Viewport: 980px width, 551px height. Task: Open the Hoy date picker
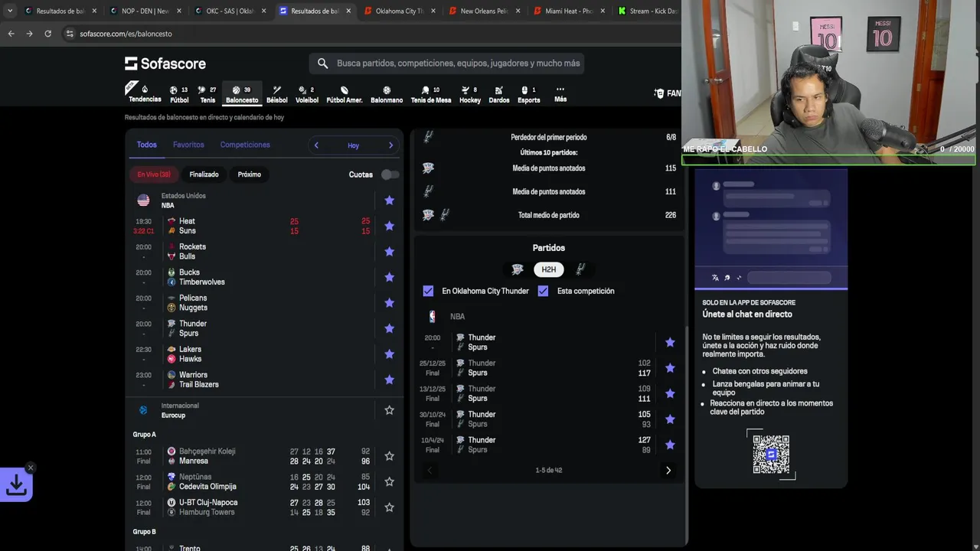click(353, 145)
